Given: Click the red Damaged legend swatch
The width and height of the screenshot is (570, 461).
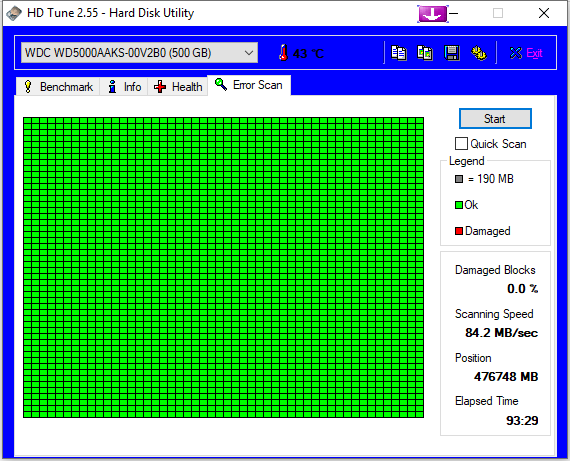Looking at the screenshot, I should coord(459,231).
